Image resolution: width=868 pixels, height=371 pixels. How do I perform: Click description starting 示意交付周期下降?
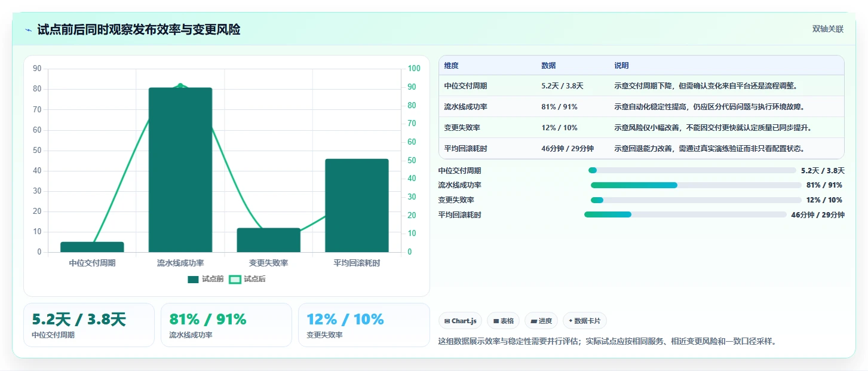(x=706, y=86)
